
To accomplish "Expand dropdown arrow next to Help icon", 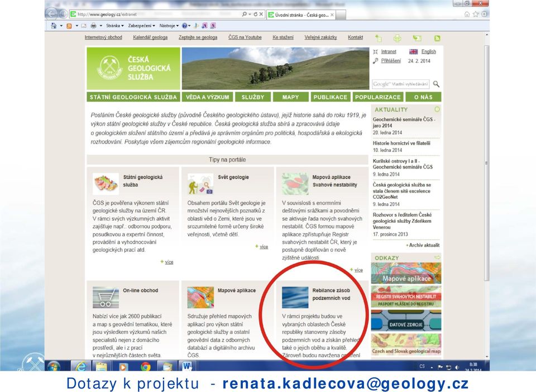I will [x=189, y=26].
